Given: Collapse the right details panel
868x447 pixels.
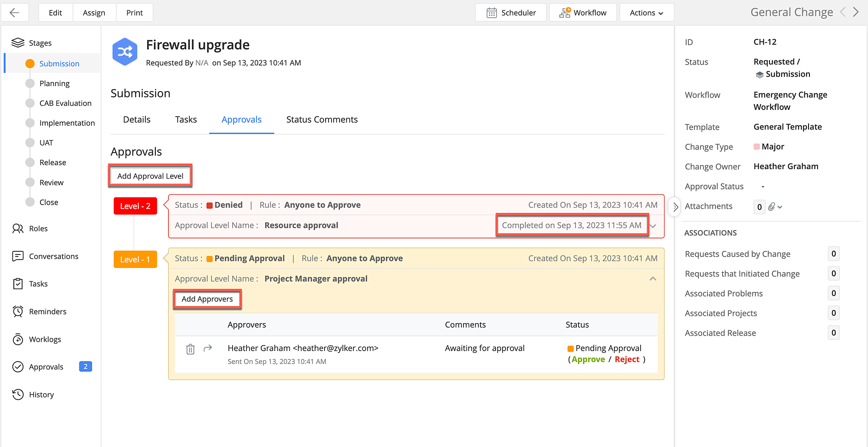Looking at the screenshot, I should (x=675, y=207).
